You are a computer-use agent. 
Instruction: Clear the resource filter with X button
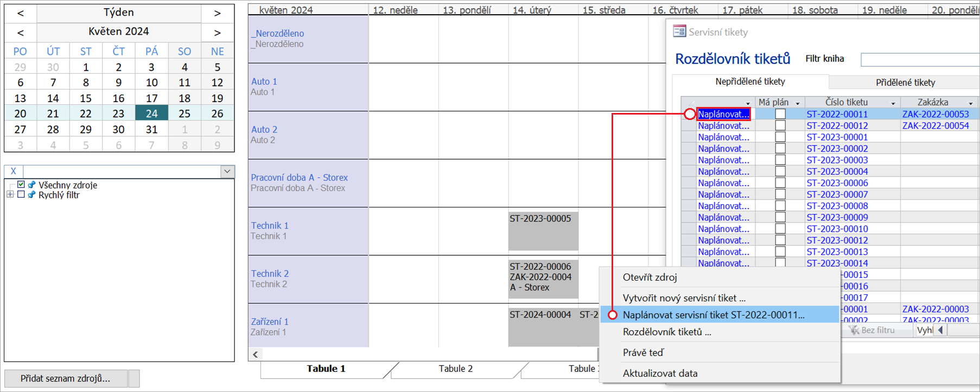14,171
